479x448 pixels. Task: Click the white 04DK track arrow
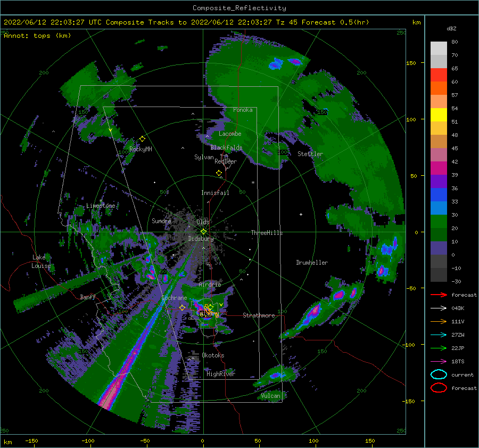[x=439, y=308]
